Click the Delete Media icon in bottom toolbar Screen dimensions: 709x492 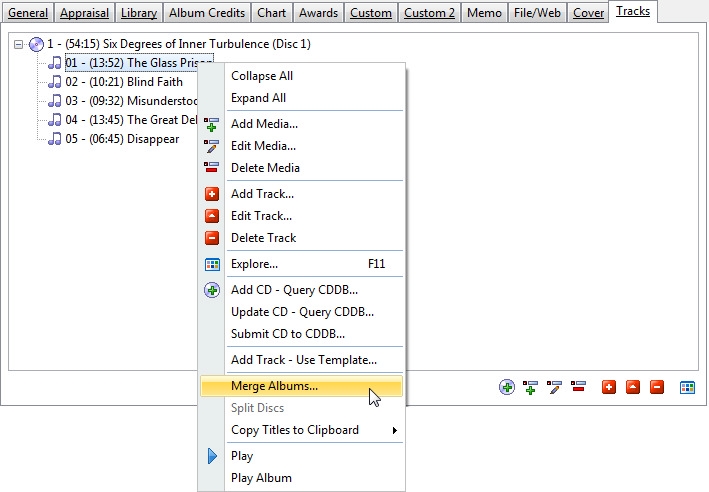coord(578,387)
